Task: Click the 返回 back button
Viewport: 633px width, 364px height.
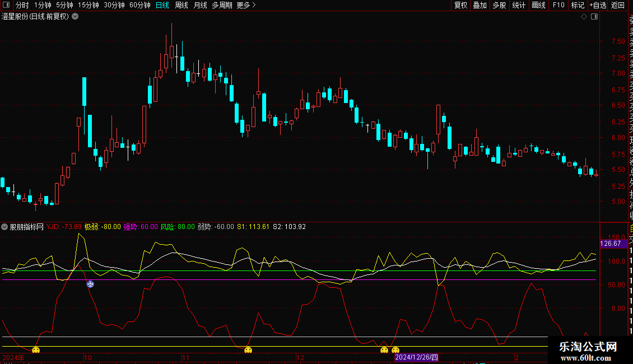Action: [618, 6]
